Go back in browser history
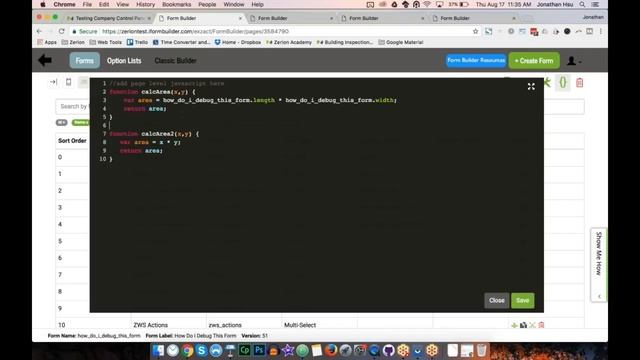 (39, 31)
